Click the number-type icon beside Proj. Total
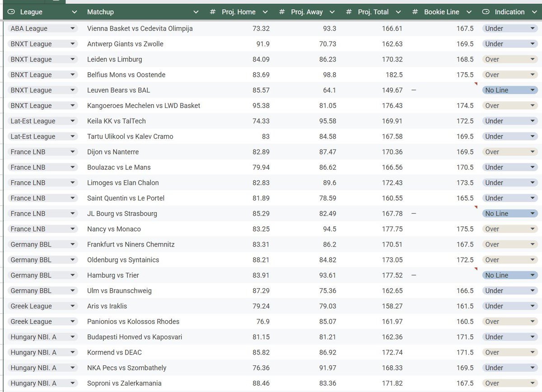 [x=349, y=12]
